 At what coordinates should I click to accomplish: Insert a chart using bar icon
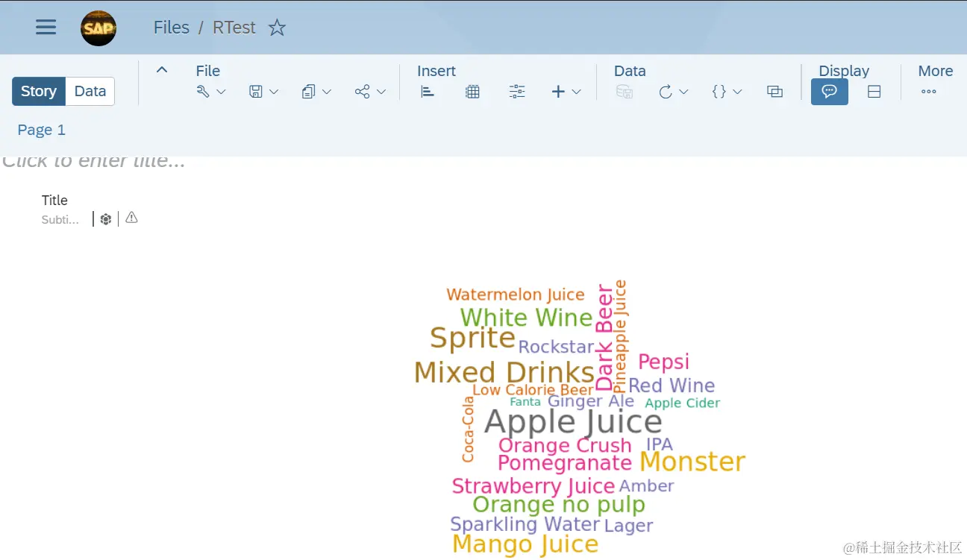[428, 92]
